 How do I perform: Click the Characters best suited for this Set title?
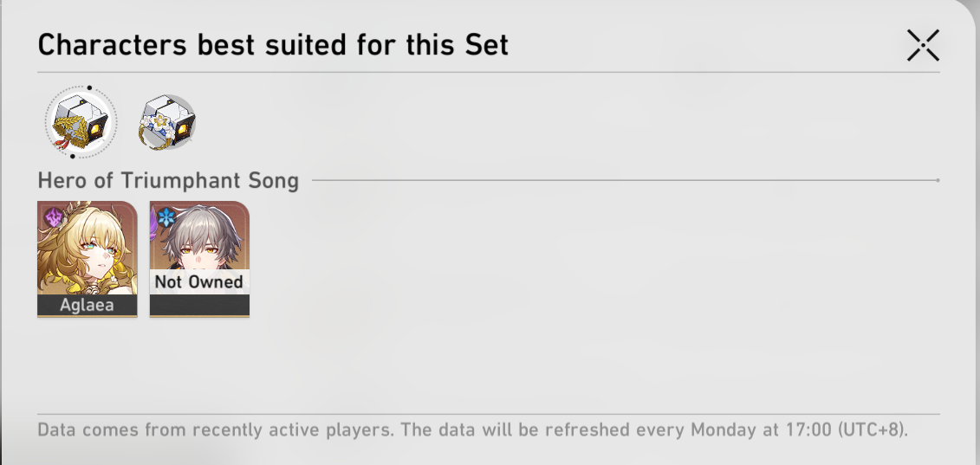273,45
